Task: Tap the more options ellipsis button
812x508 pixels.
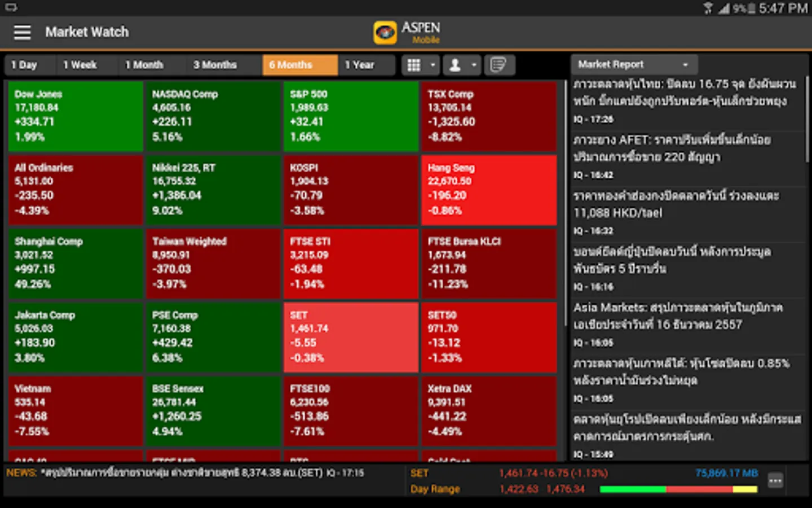Action: tap(775, 481)
